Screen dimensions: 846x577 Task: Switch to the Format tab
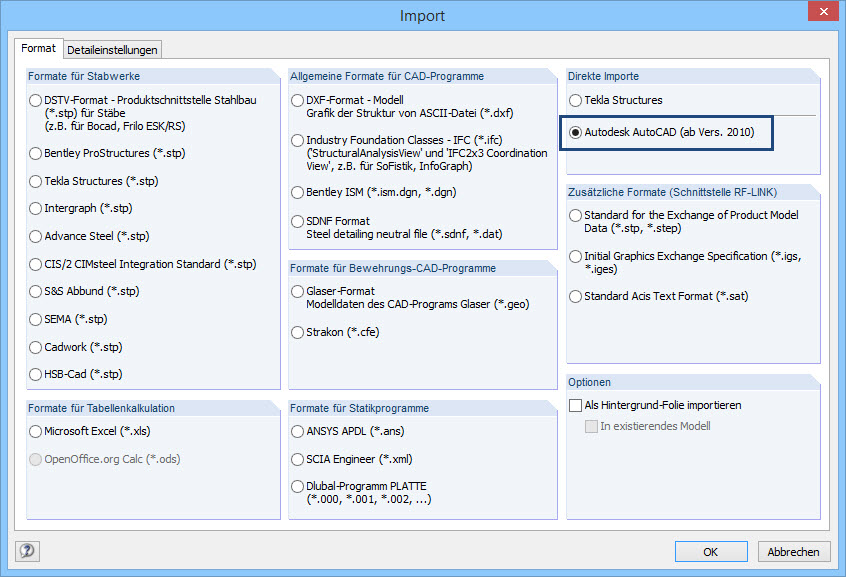39,48
